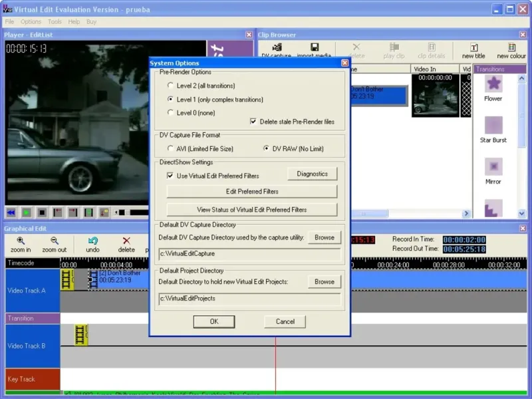Choose the Star Burst transition
The image size is (532, 399).
click(493, 126)
